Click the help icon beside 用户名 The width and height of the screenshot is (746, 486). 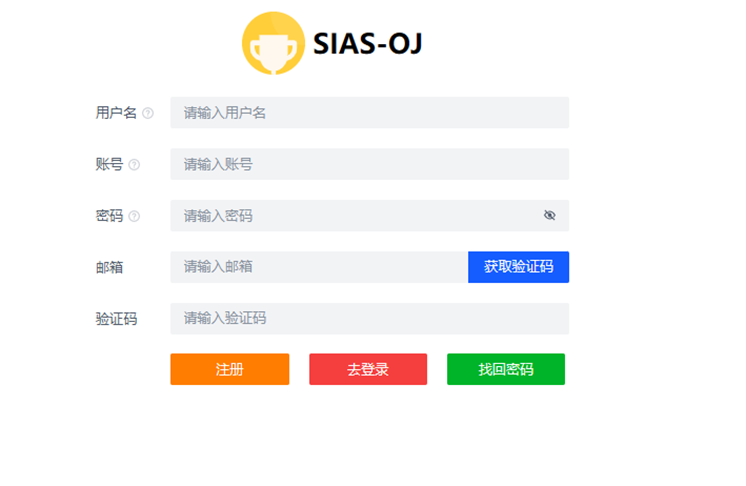148,113
